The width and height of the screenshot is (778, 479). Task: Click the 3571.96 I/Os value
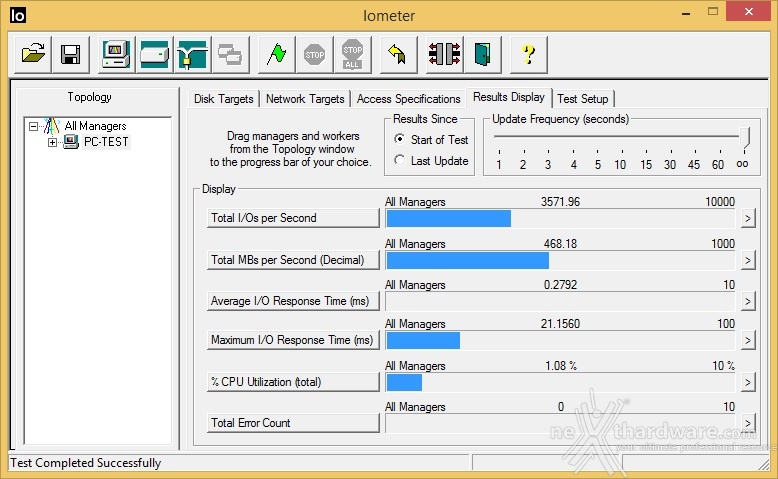pyautogui.click(x=560, y=202)
